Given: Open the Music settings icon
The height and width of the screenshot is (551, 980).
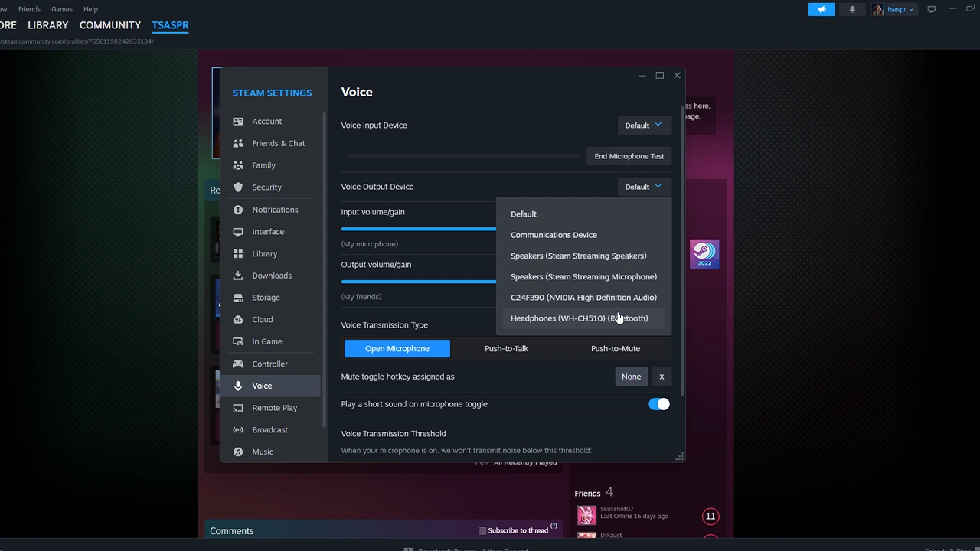Looking at the screenshot, I should pos(238,452).
